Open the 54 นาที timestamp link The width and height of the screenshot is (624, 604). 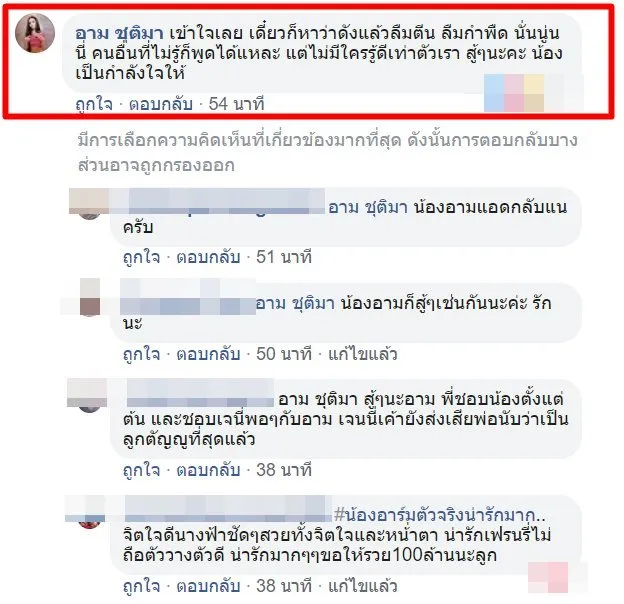(x=236, y=104)
